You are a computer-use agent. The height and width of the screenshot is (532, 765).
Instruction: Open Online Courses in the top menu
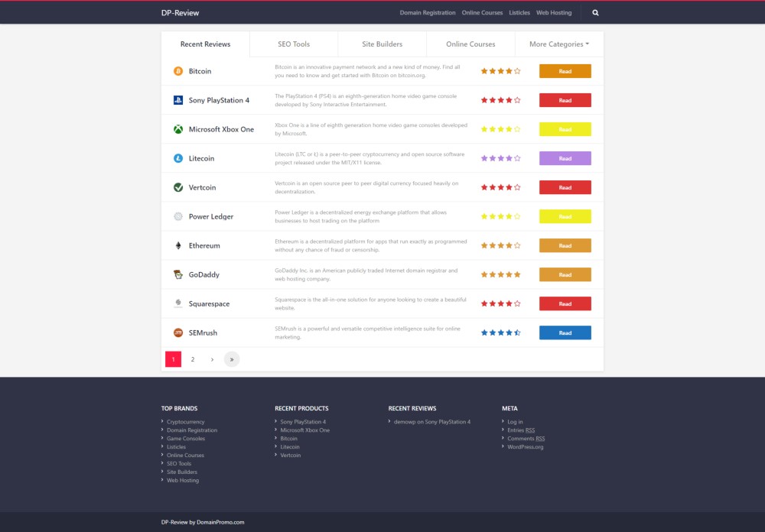tap(482, 13)
